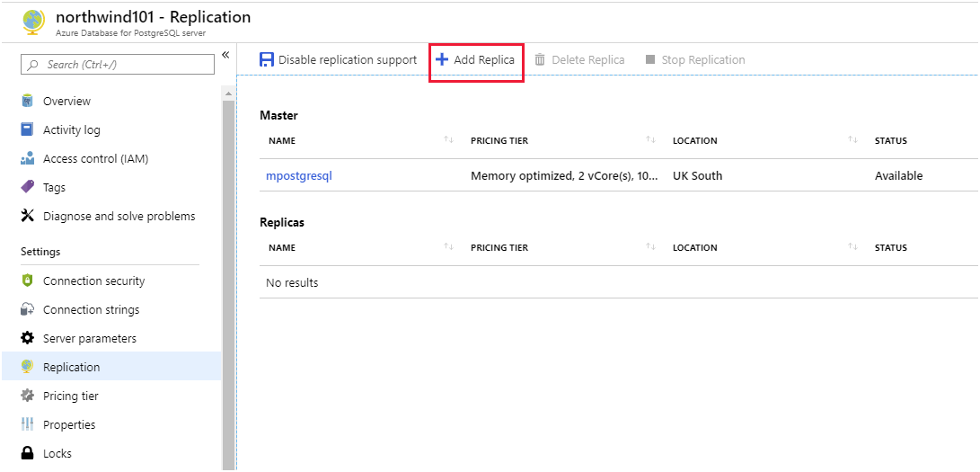Click the purple Tags icon
The image size is (980, 472).
pyautogui.click(x=27, y=187)
